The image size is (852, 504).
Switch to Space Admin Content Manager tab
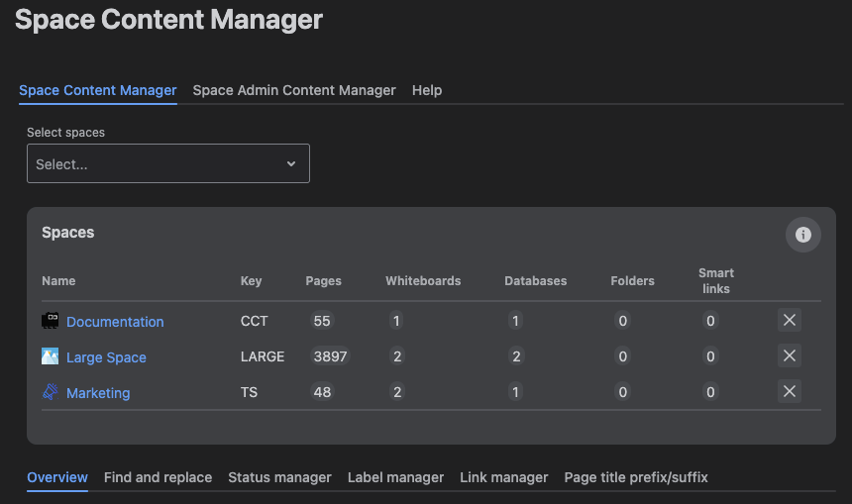(294, 90)
